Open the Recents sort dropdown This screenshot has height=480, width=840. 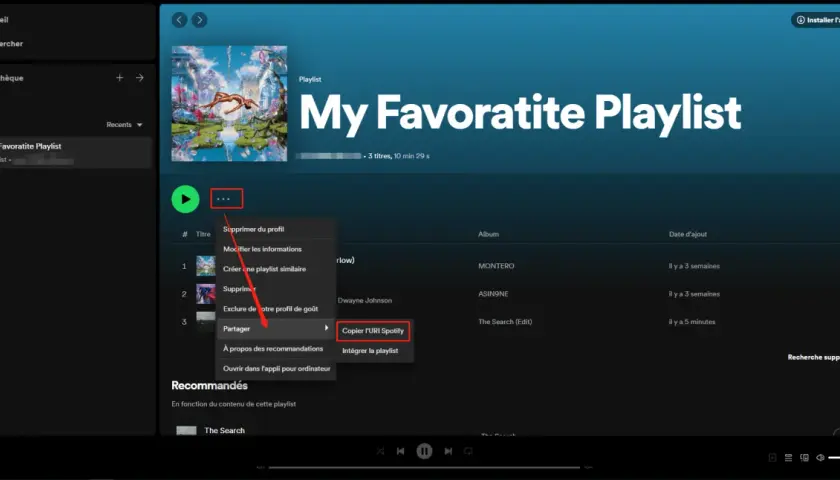click(x=124, y=125)
